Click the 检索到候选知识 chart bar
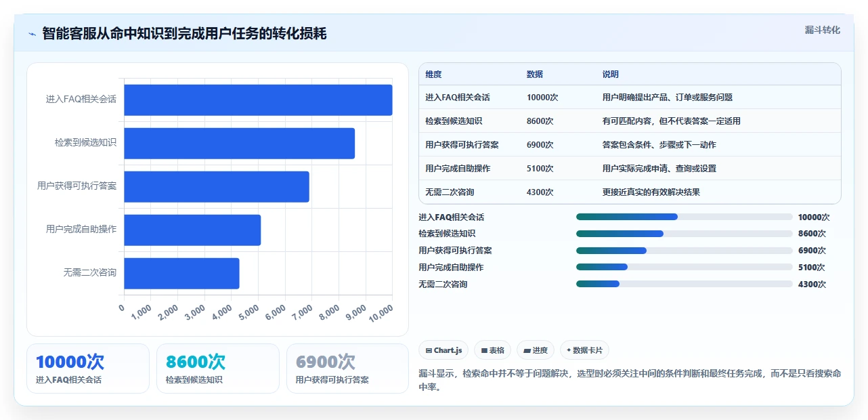Viewport: 868px width, 420px height. coord(239,143)
